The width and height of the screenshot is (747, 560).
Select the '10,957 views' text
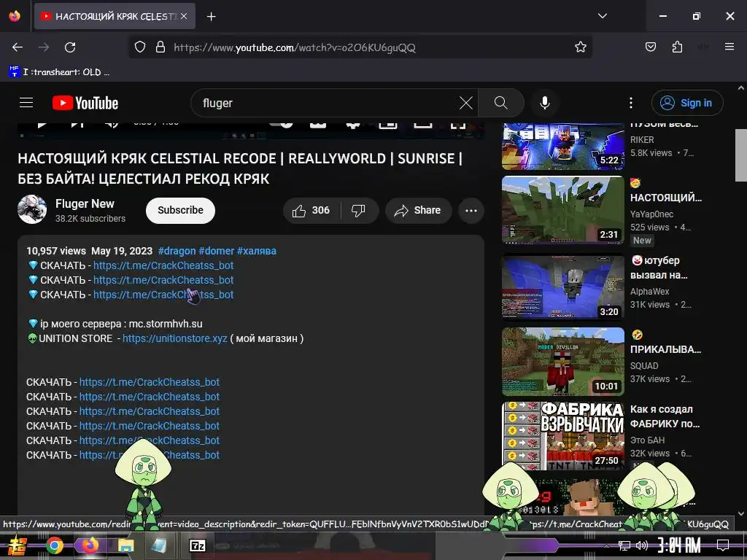56,251
